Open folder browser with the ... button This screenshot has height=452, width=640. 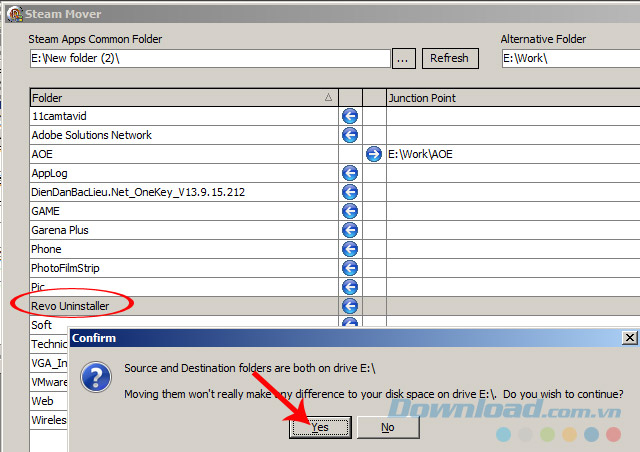tap(403, 58)
